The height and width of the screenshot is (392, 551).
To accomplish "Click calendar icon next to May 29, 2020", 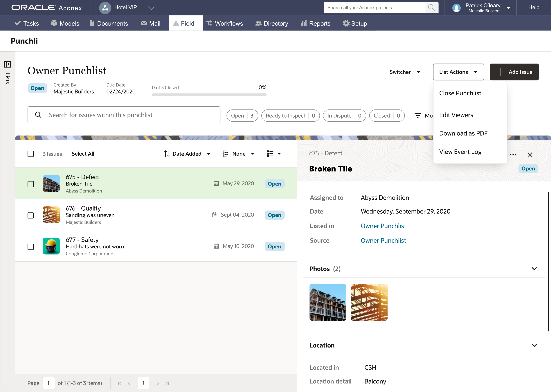I will pos(216,184).
